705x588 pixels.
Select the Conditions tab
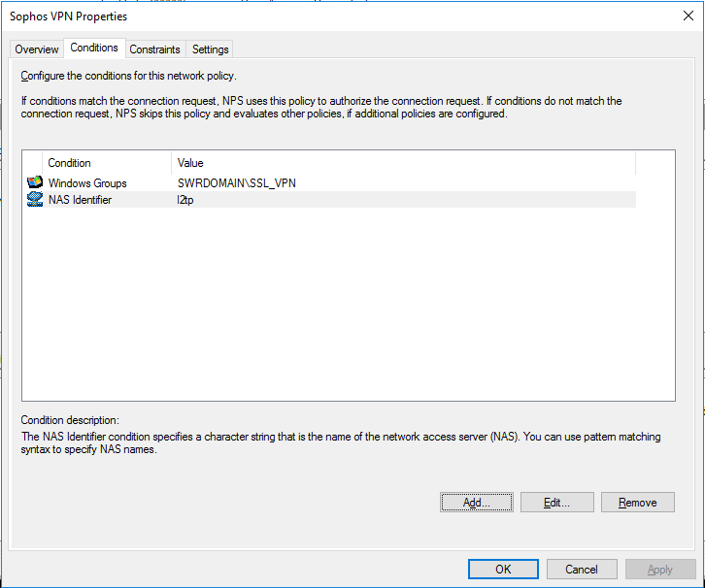point(94,48)
